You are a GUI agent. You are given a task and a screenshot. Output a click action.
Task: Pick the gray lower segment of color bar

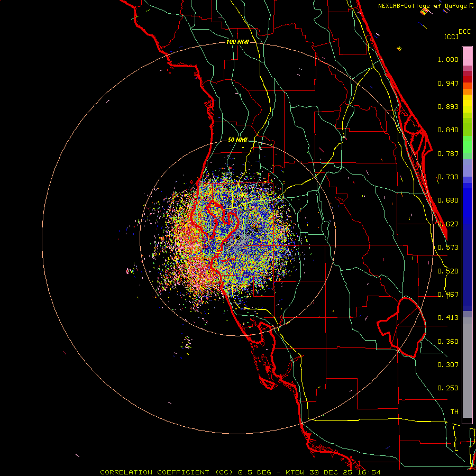467,368
